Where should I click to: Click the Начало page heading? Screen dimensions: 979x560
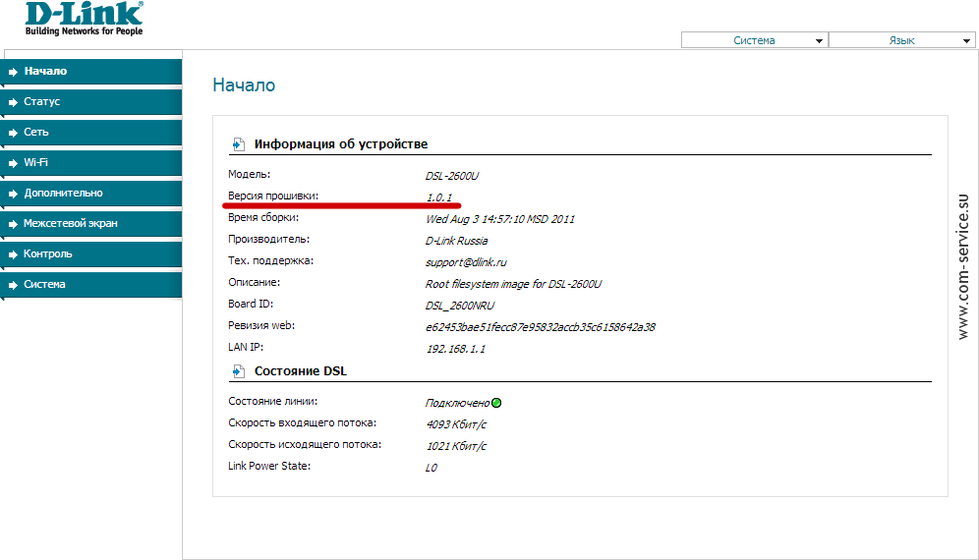pos(244,84)
